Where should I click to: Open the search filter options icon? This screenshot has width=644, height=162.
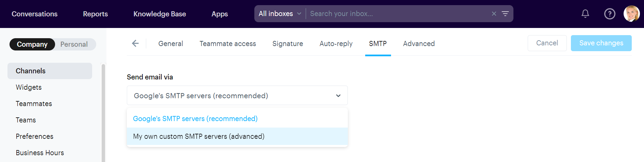pos(505,14)
